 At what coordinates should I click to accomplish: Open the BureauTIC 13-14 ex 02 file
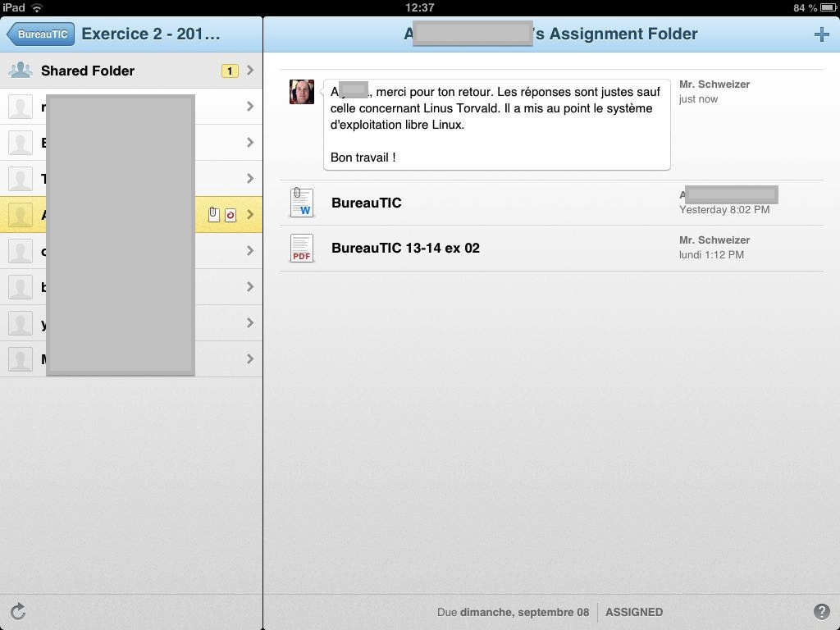[405, 248]
